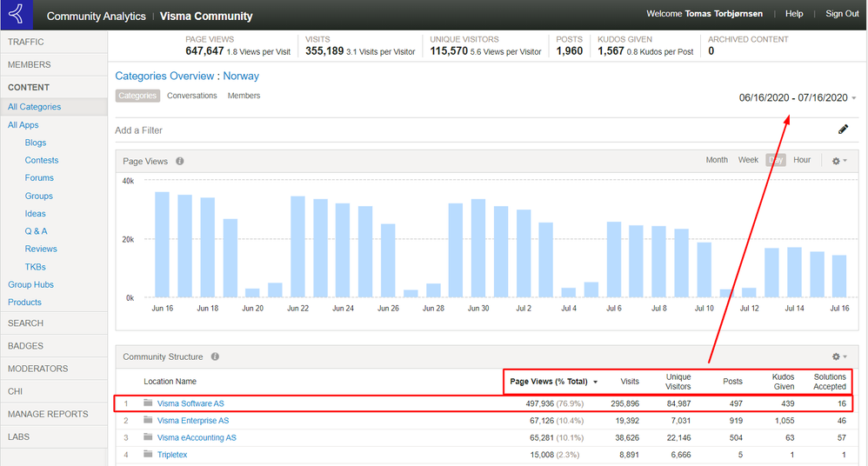Open the LABS sidebar section

[54, 436]
